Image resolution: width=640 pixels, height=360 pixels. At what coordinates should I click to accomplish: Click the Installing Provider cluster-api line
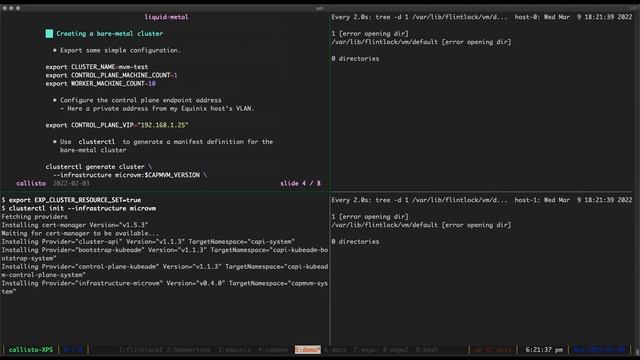pos(148,242)
